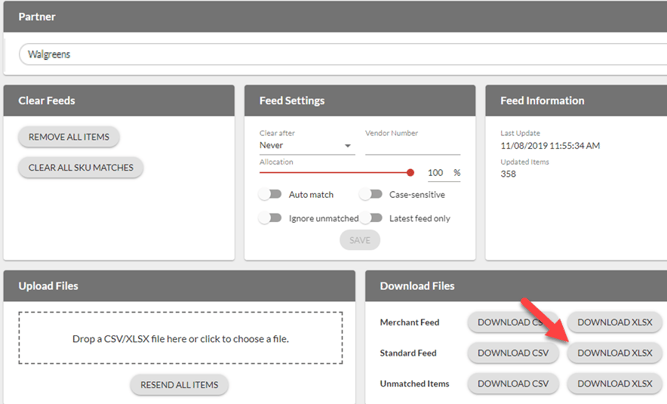Download Merchant Feed as XLSX
Screen dimensions: 667x404
614,322
